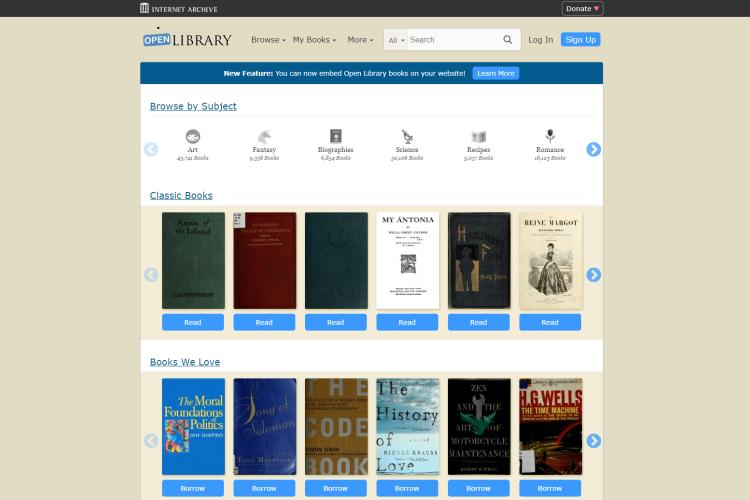Click the search magnifier icon
Image resolution: width=750 pixels, height=500 pixels.
coord(507,40)
